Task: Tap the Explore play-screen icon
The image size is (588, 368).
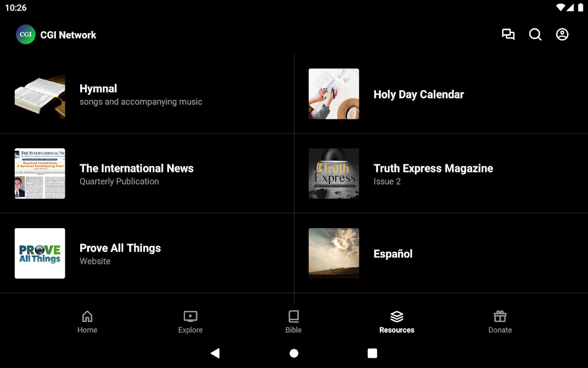Action: [x=190, y=316]
